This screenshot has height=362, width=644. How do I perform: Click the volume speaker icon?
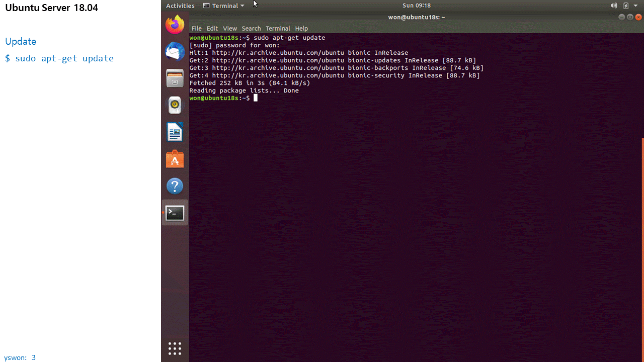click(x=614, y=6)
